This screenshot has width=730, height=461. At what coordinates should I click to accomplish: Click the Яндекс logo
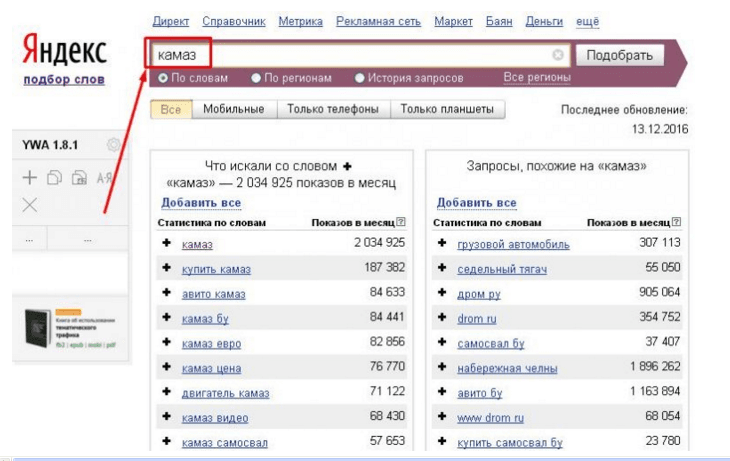point(65,49)
